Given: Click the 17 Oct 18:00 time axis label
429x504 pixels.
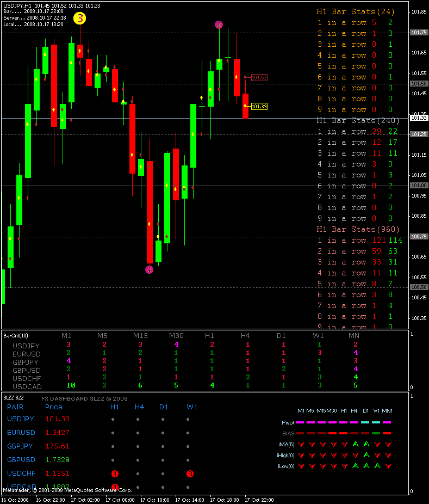Looking at the screenshot, I should 225,500.
